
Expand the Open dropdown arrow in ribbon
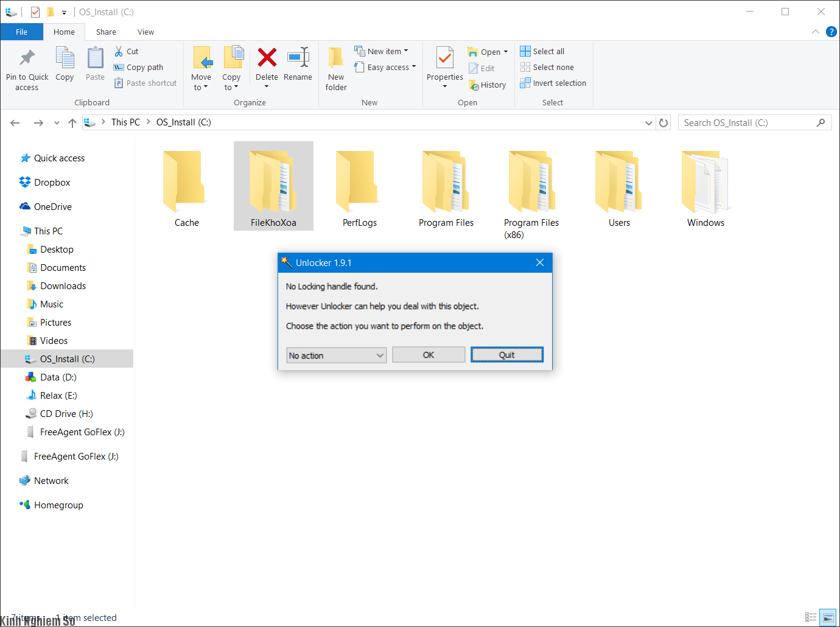click(x=506, y=52)
